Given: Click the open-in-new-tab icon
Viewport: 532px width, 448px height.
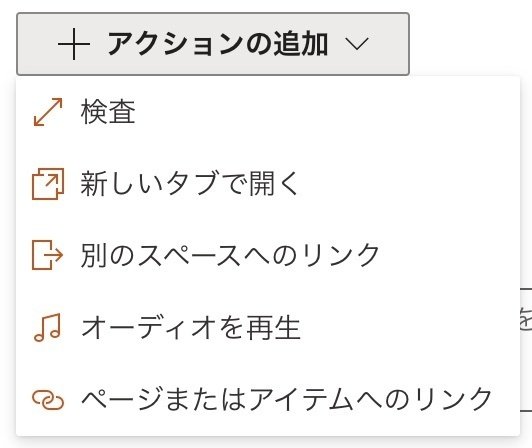Looking at the screenshot, I should 48,184.
